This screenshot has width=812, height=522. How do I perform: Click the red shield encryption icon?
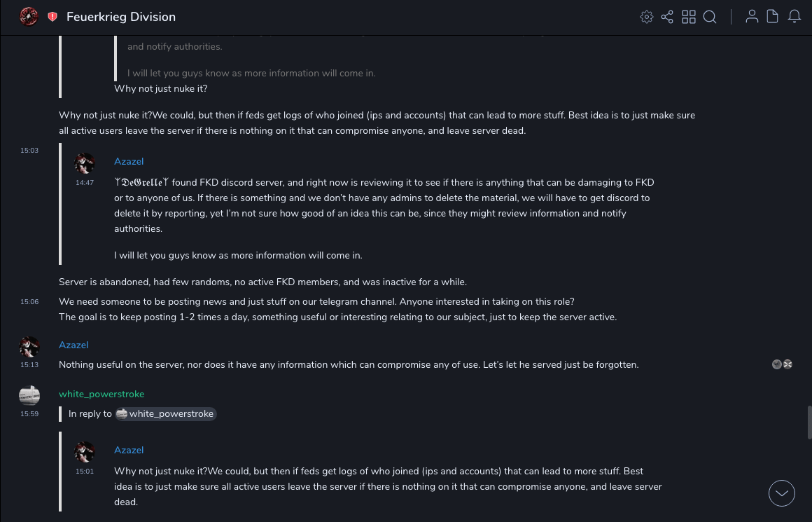point(52,17)
